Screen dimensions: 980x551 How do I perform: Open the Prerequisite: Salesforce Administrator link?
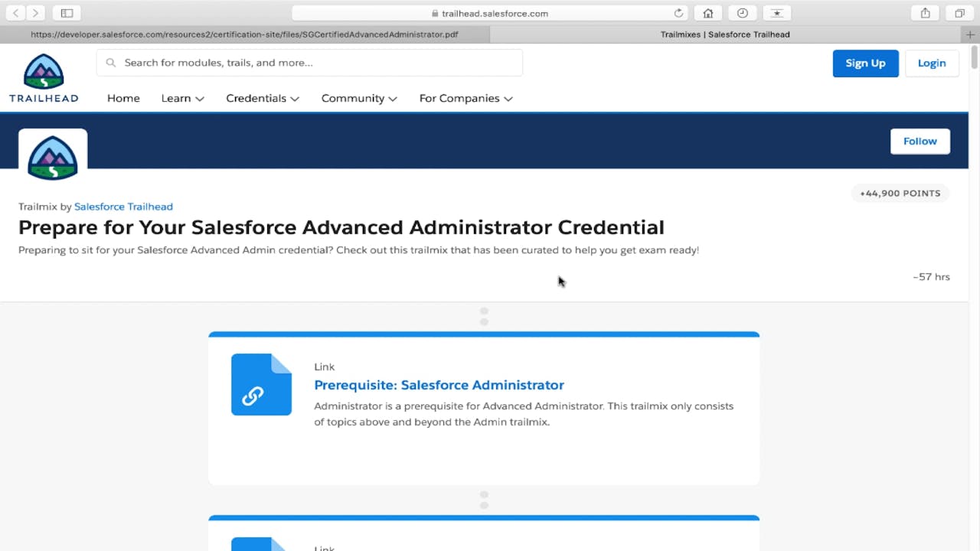tap(439, 385)
